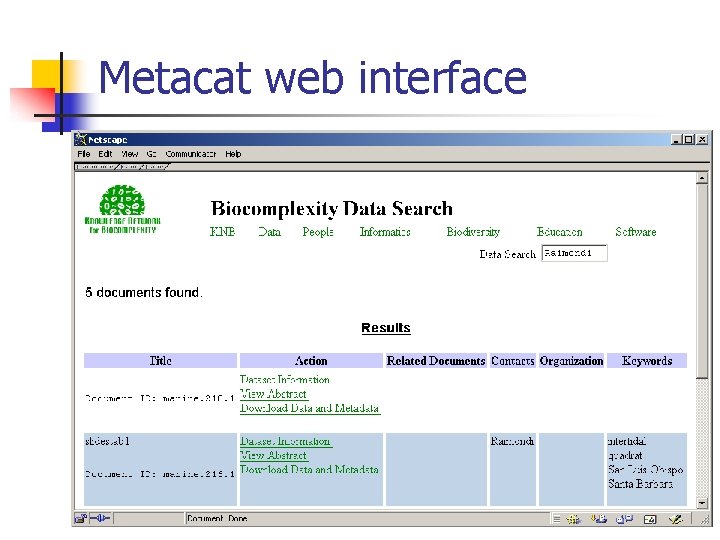
Task: Click the 'San Luis Obispo' keyword
Action: (x=646, y=469)
